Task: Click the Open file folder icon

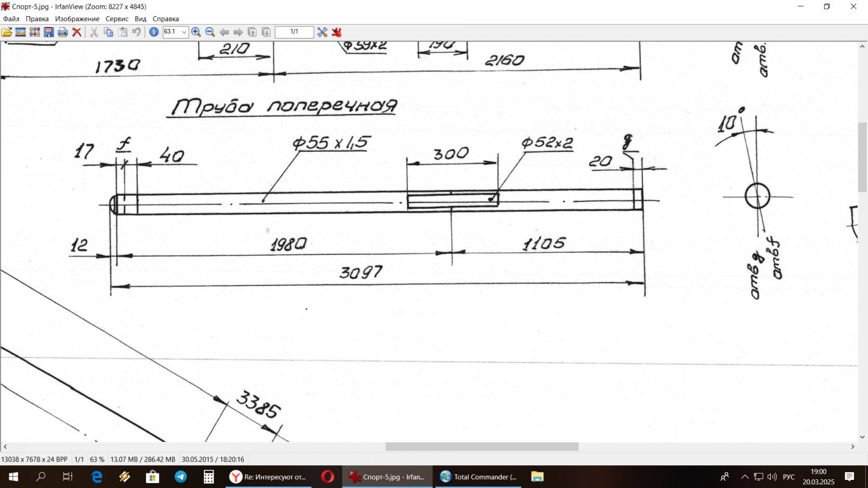Action: [x=7, y=33]
